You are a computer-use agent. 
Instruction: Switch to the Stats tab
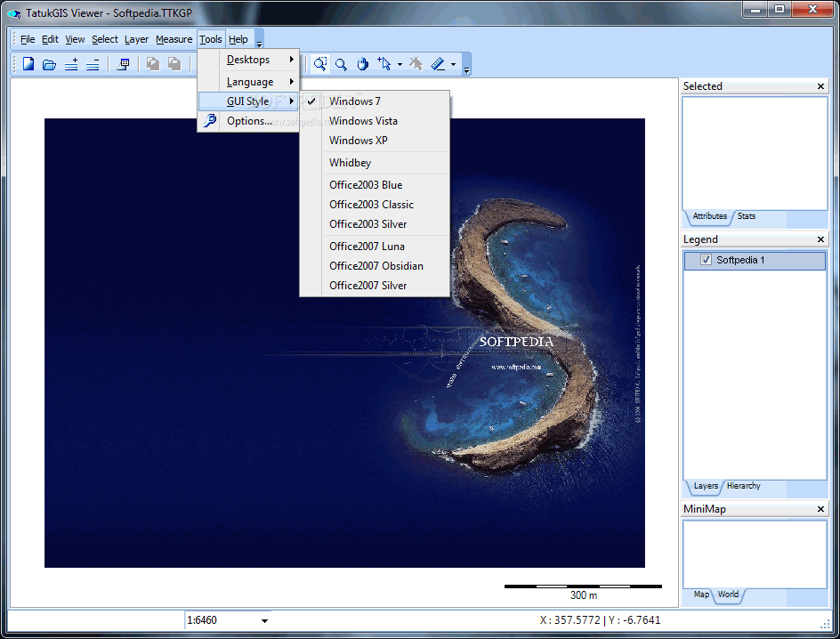coord(747,216)
